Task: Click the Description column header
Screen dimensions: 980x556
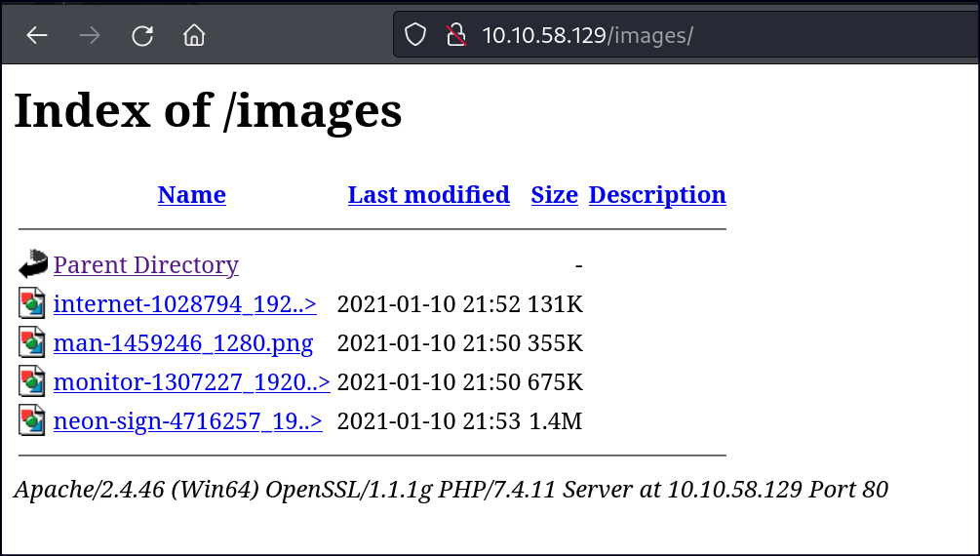Action: coord(657,195)
